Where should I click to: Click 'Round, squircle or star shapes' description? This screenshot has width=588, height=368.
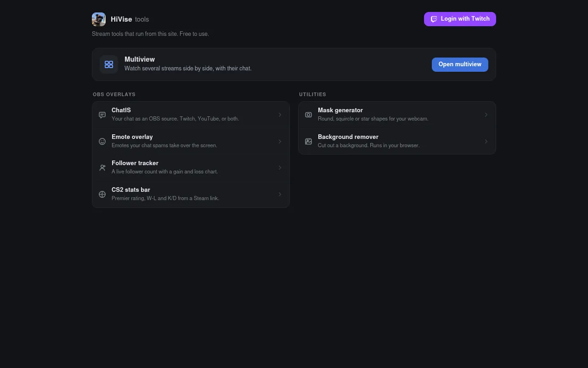(x=373, y=119)
